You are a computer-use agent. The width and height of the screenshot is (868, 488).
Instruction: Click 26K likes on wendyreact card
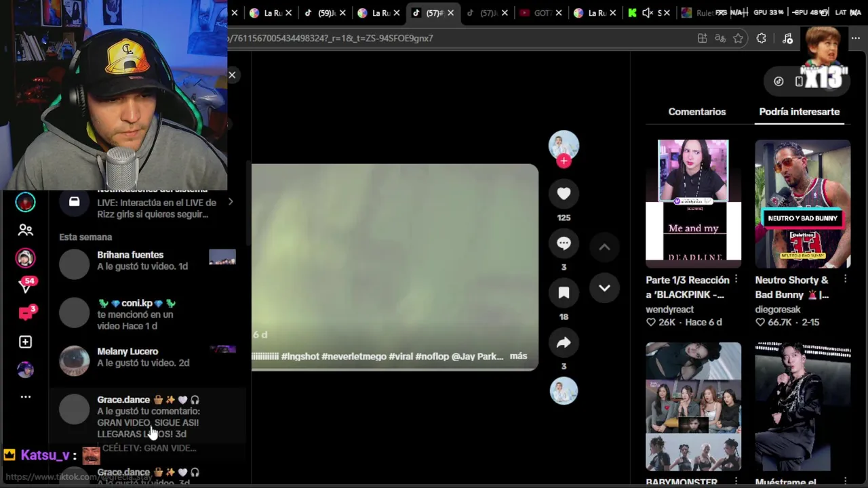[x=660, y=323]
